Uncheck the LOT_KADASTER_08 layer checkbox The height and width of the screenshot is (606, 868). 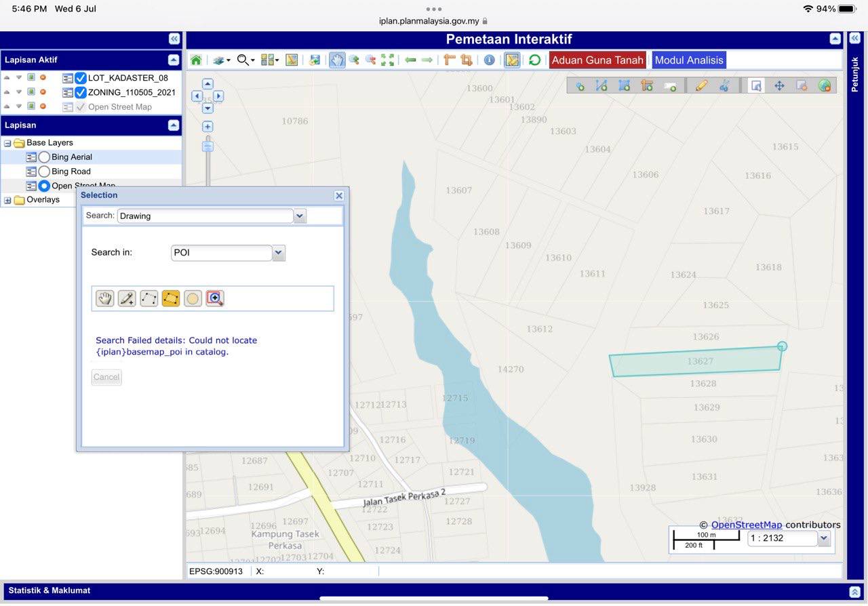(81, 78)
